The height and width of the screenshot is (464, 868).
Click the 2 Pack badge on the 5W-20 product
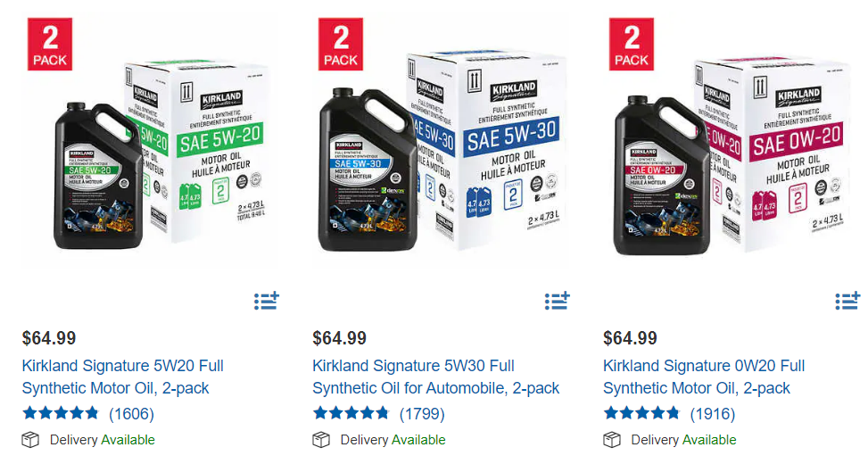[50, 45]
